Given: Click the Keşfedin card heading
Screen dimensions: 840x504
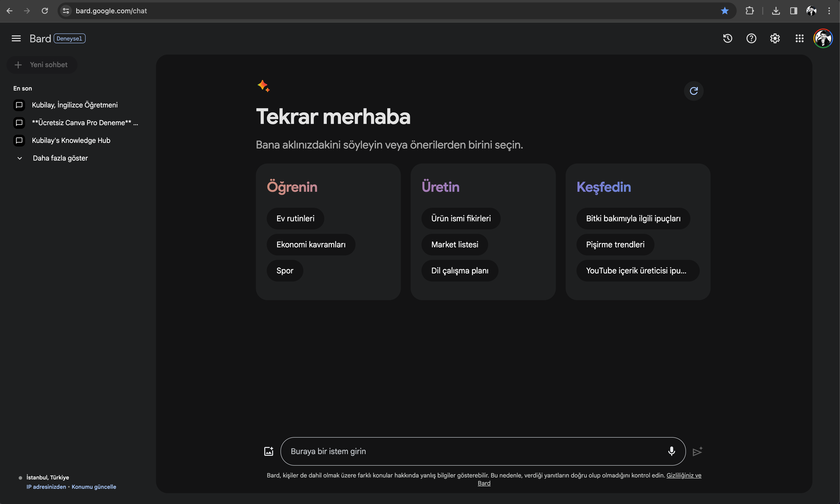Looking at the screenshot, I should tap(604, 187).
